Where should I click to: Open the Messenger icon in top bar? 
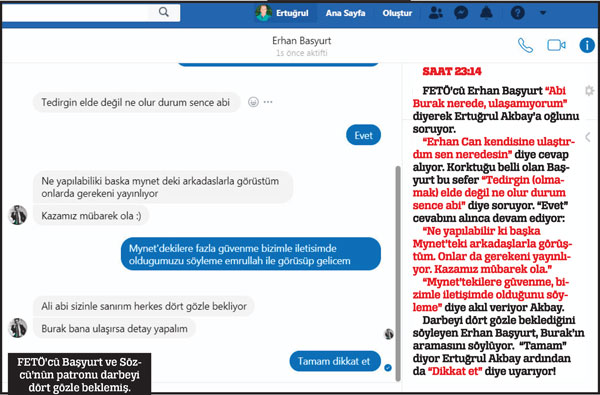[461, 13]
